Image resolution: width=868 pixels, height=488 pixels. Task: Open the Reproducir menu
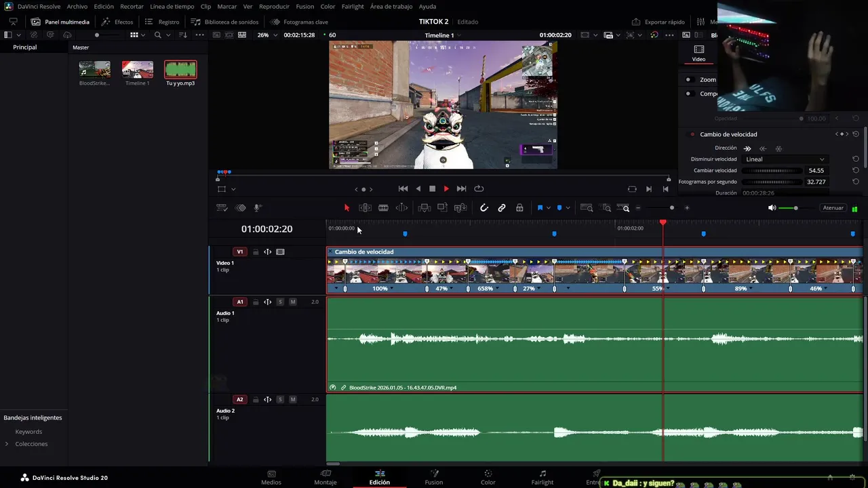click(274, 6)
